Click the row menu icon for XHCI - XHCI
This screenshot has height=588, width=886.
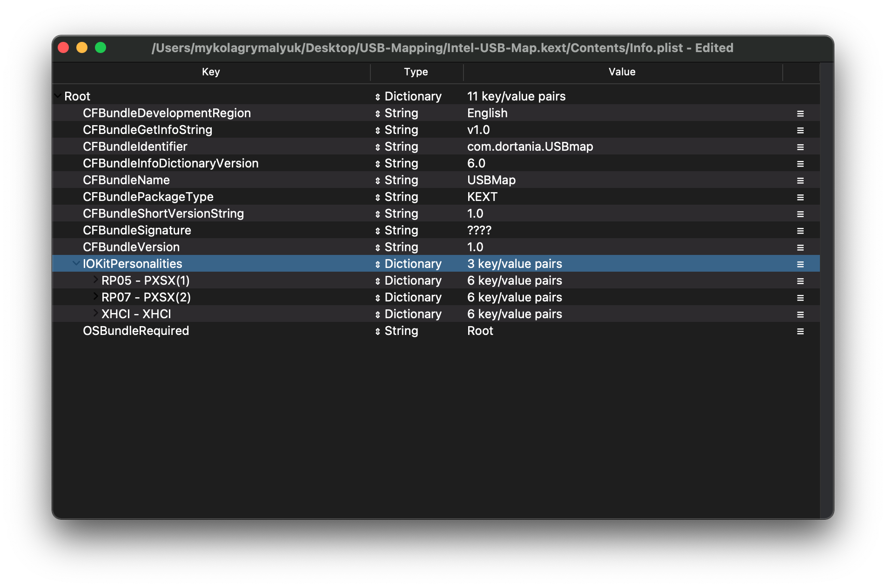click(x=800, y=314)
